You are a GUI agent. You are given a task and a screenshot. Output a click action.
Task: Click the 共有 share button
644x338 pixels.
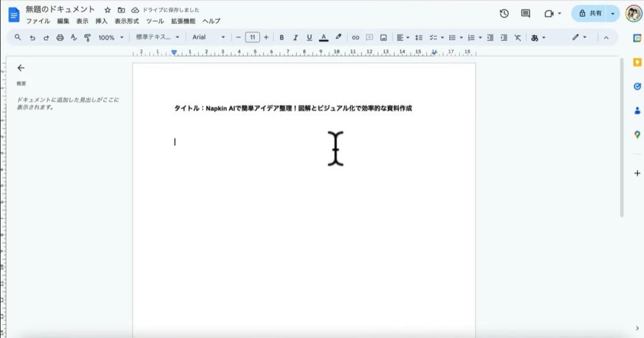pos(589,13)
